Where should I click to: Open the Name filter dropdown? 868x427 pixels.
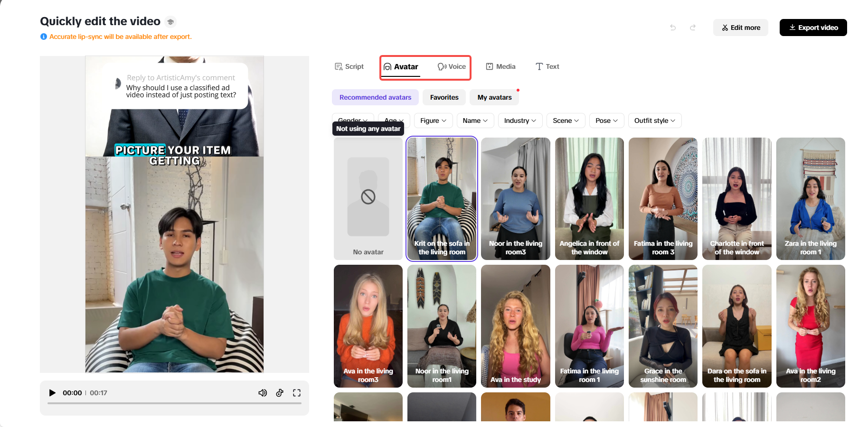[x=475, y=121]
